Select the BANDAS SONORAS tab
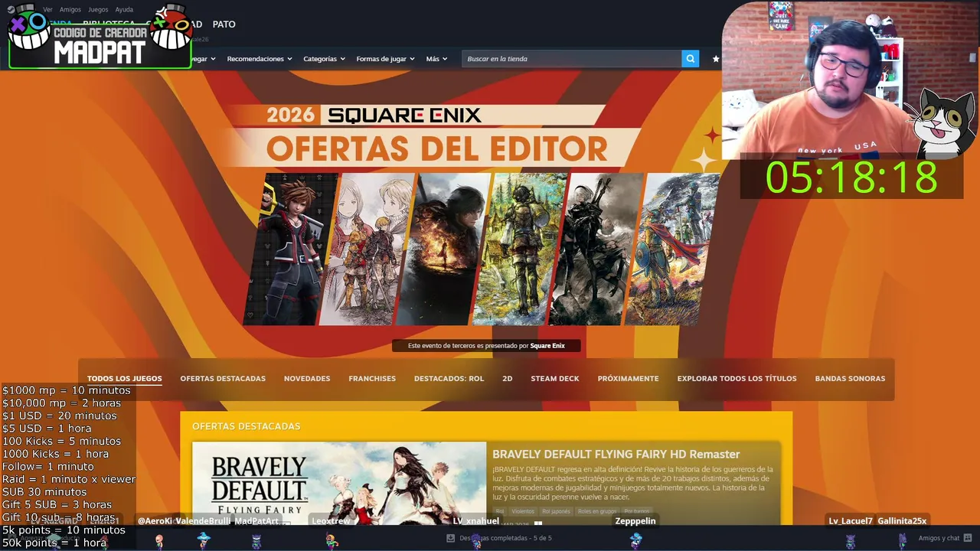Viewport: 980px width, 551px height. [x=850, y=379]
